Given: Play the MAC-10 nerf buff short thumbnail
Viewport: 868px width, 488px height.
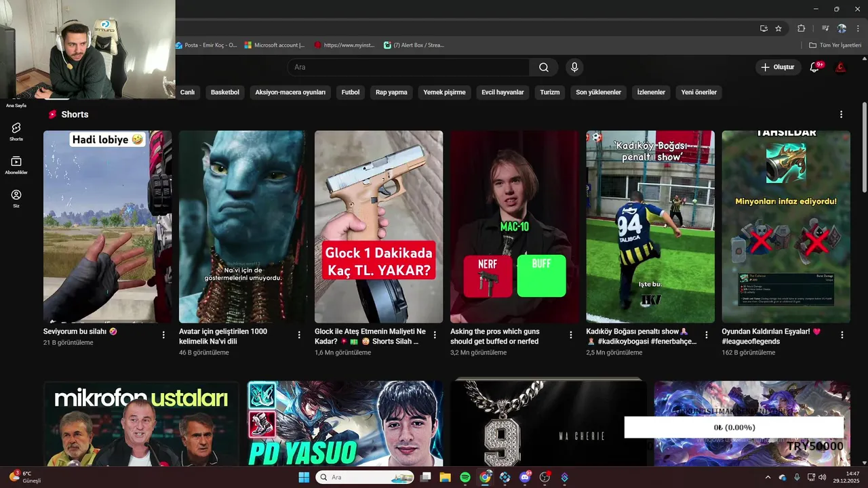Looking at the screenshot, I should pyautogui.click(x=515, y=226).
